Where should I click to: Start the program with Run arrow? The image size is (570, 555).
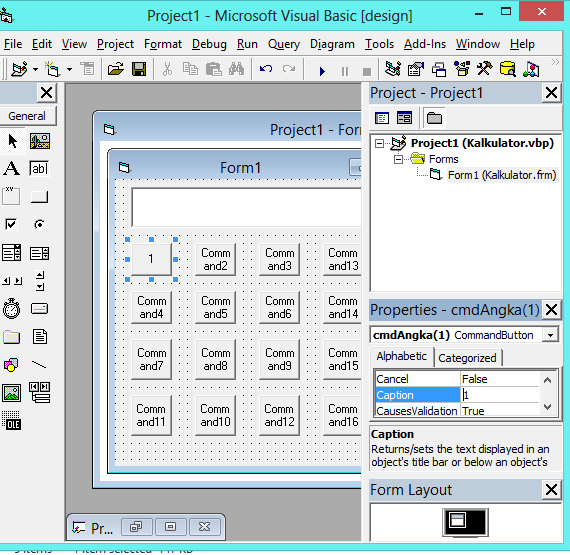[x=322, y=71]
